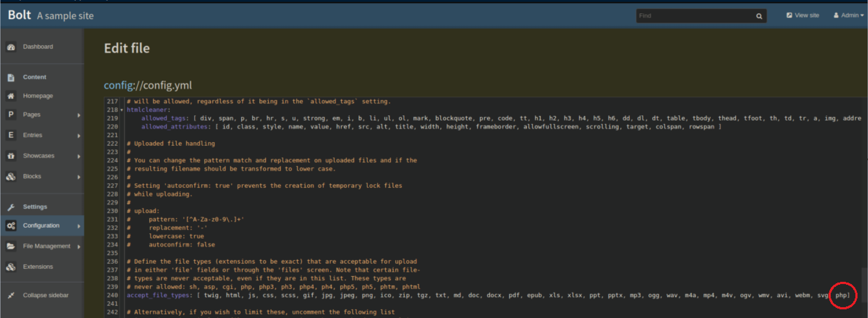Expand the Pages submenu arrow
Screen dimensions: 868x318
click(x=79, y=115)
